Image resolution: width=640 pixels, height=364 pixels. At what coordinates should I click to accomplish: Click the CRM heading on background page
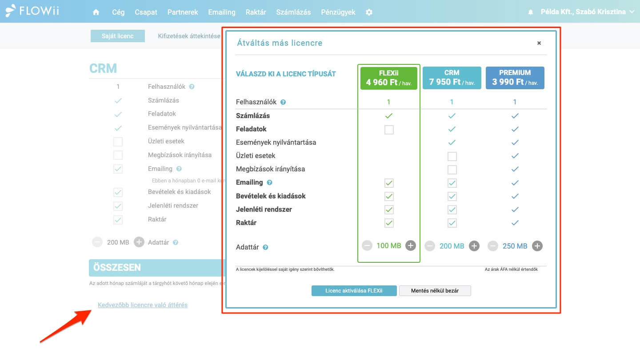(103, 68)
